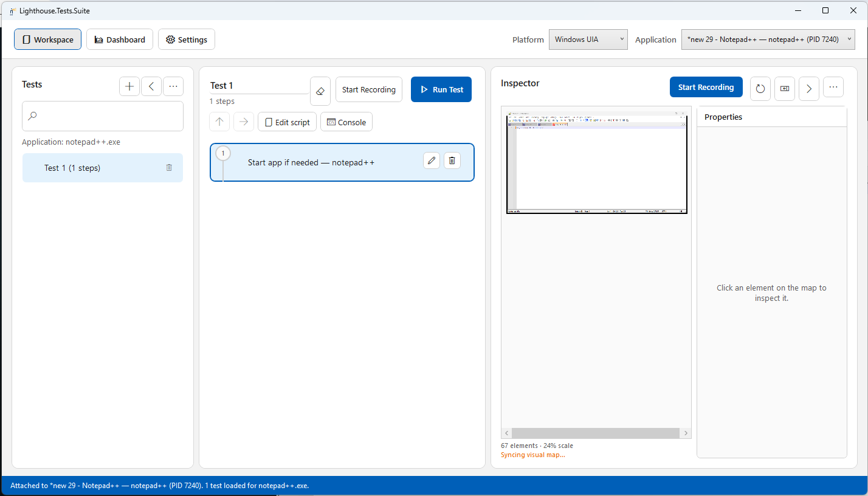Click the Notepad++ visual map thumbnail
This screenshot has width=868, height=496.
(596, 161)
